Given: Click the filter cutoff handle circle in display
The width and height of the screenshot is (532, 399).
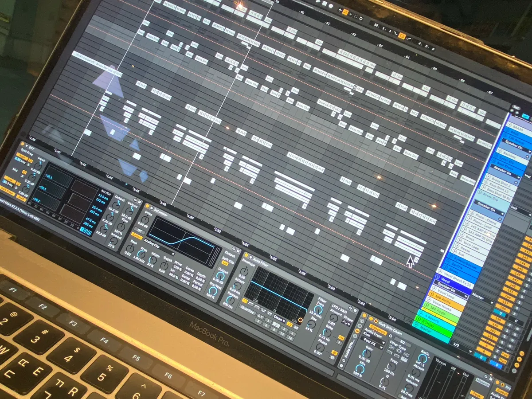Looking at the screenshot, I should coord(301,320).
